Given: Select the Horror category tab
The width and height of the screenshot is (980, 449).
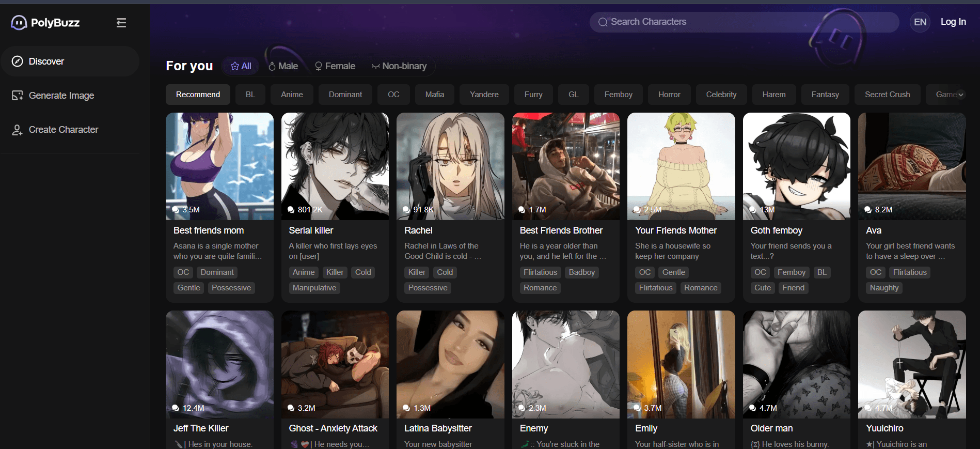Looking at the screenshot, I should (669, 95).
